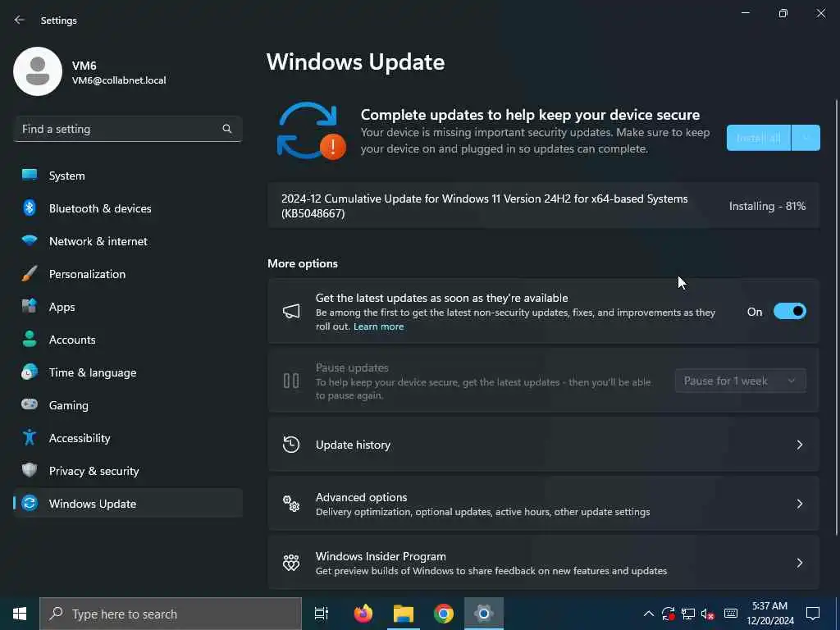This screenshot has height=630, width=840.
Task: Follow the Learn more link
Action: pyautogui.click(x=378, y=326)
